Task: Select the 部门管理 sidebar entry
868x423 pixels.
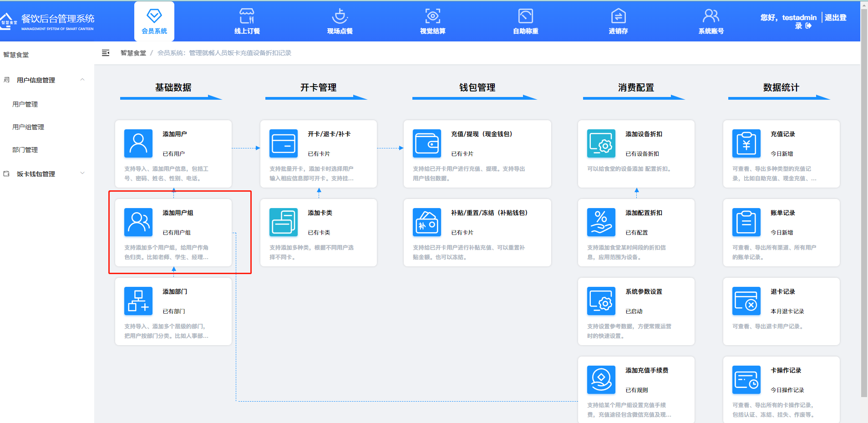Action: pos(26,149)
